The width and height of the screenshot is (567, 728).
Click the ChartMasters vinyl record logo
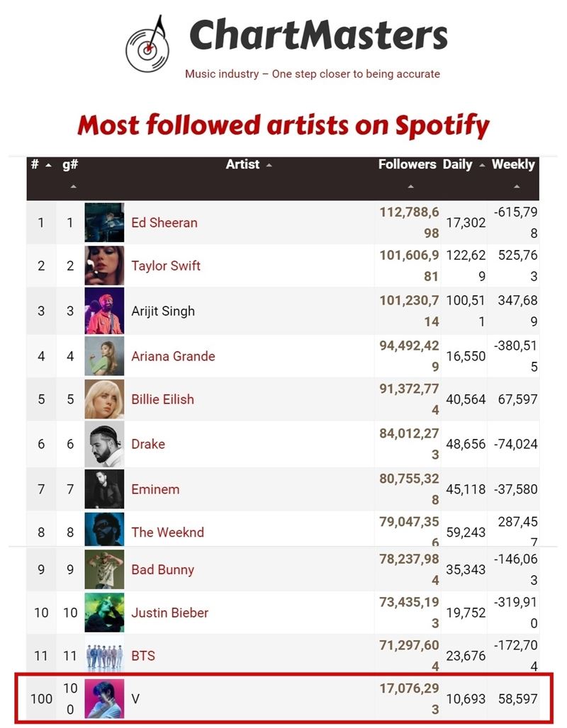point(147,44)
